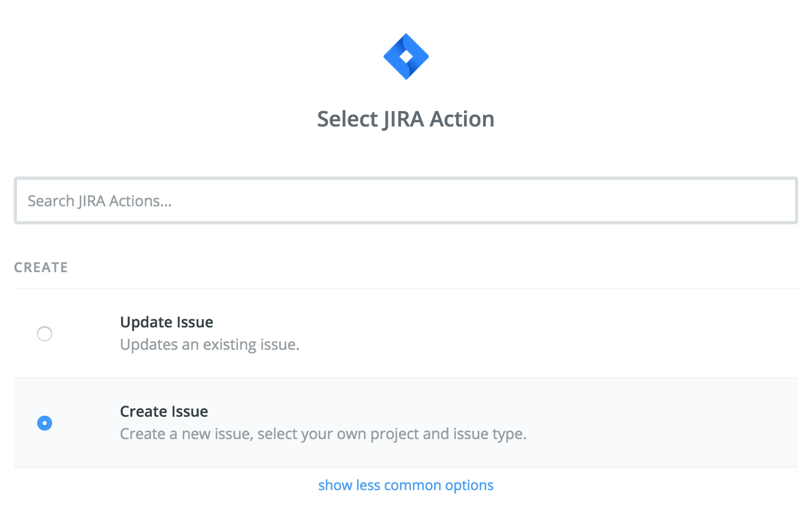Select the Create Issue radio button
Image resolution: width=812 pixels, height=505 pixels.
click(45, 423)
